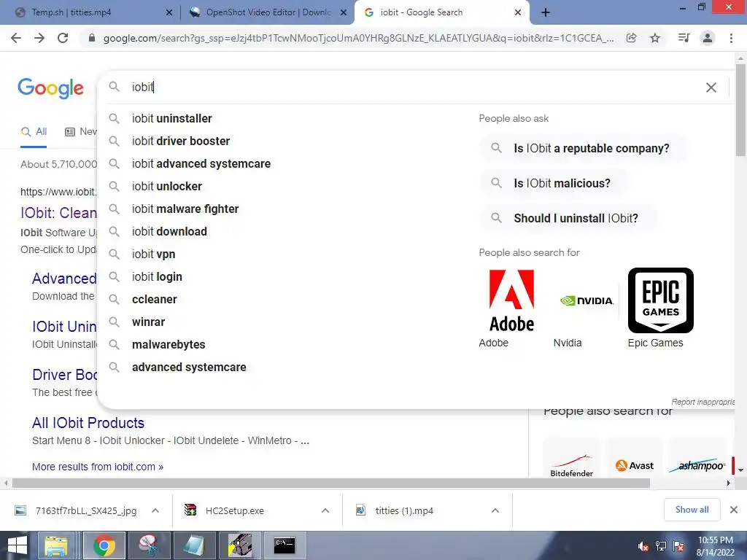
Task: Click 'Should I uninstall IObit?' question
Action: point(569,218)
